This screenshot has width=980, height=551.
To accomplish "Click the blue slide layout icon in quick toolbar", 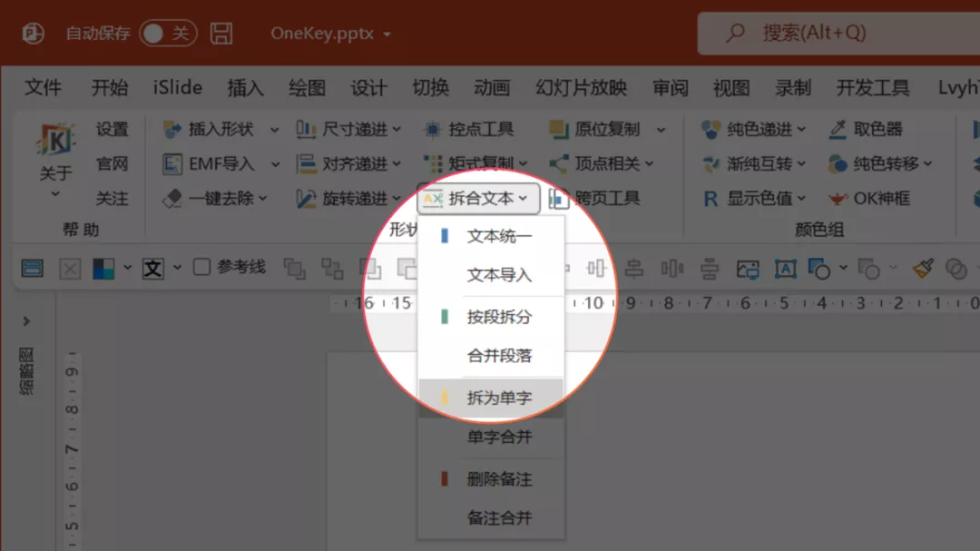I will click(33, 269).
